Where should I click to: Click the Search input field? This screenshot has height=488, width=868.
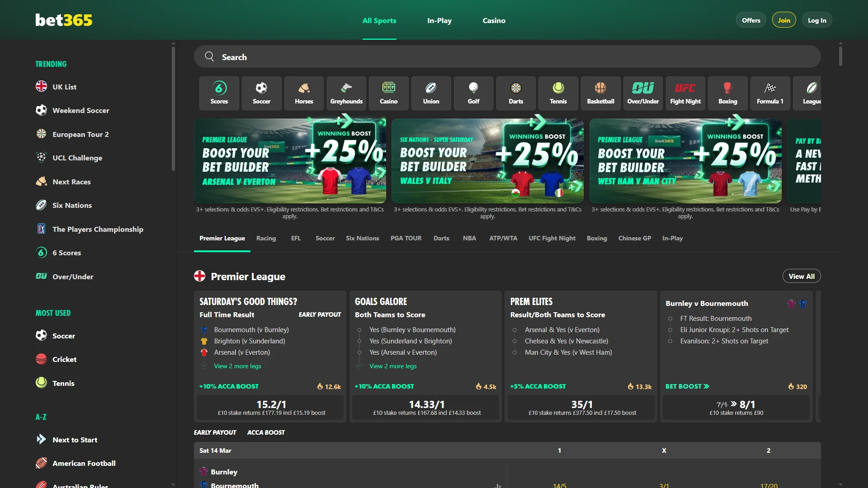(452, 56)
